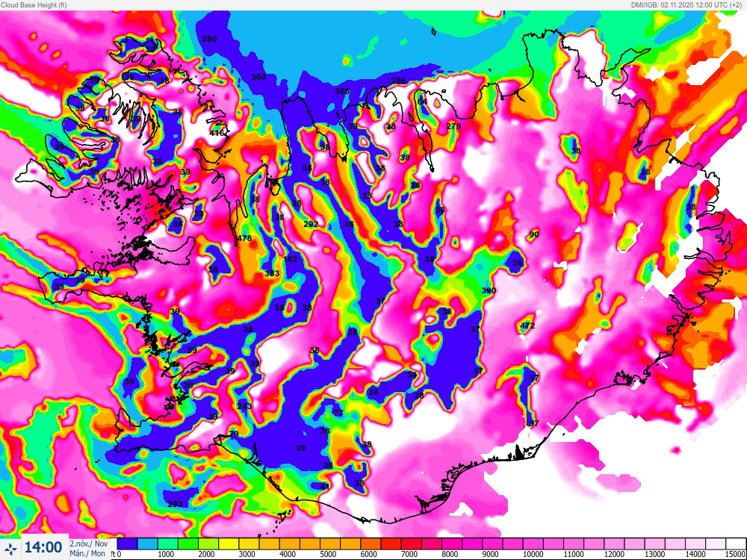Select the red legend swatch just before 7000
Viewport: 747px width, 560px height.
(x=391, y=544)
